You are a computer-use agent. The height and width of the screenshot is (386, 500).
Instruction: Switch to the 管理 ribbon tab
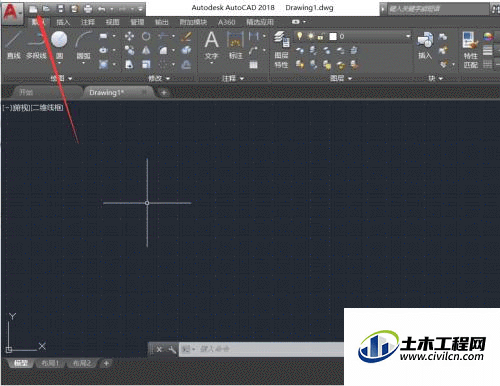[137, 22]
